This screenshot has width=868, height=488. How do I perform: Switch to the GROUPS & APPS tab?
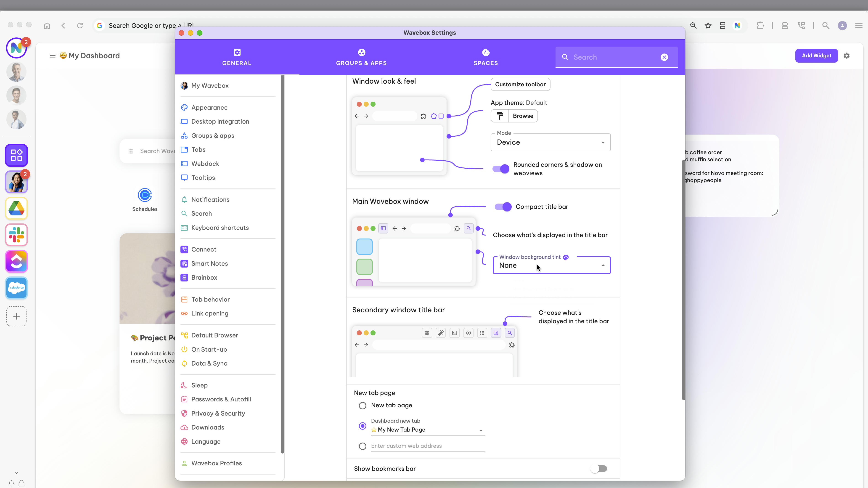pyautogui.click(x=361, y=57)
